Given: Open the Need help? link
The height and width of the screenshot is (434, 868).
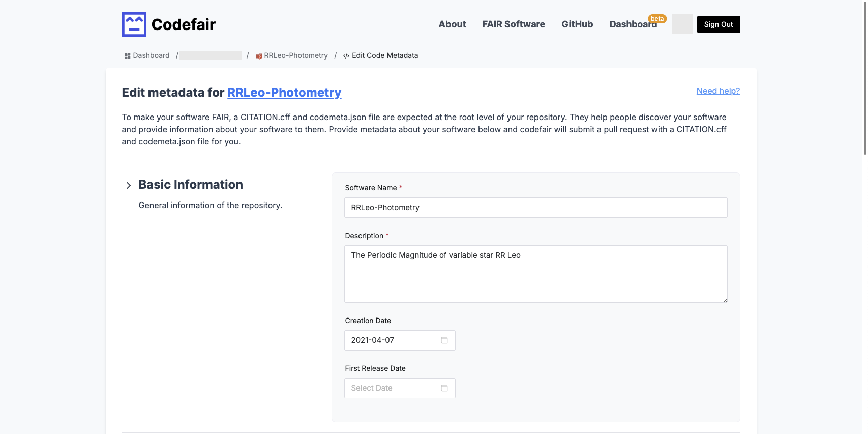Looking at the screenshot, I should tap(718, 91).
